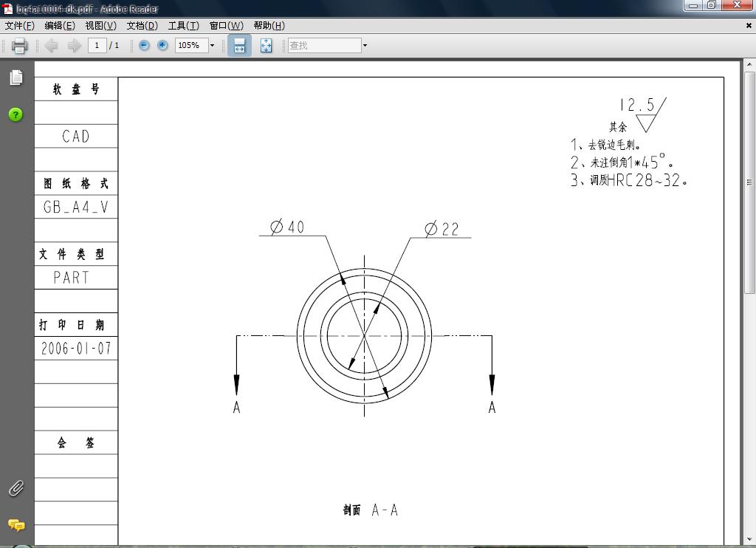Click the Ø22 dimension label
Image resolution: width=756 pixels, height=548 pixels.
tap(441, 229)
